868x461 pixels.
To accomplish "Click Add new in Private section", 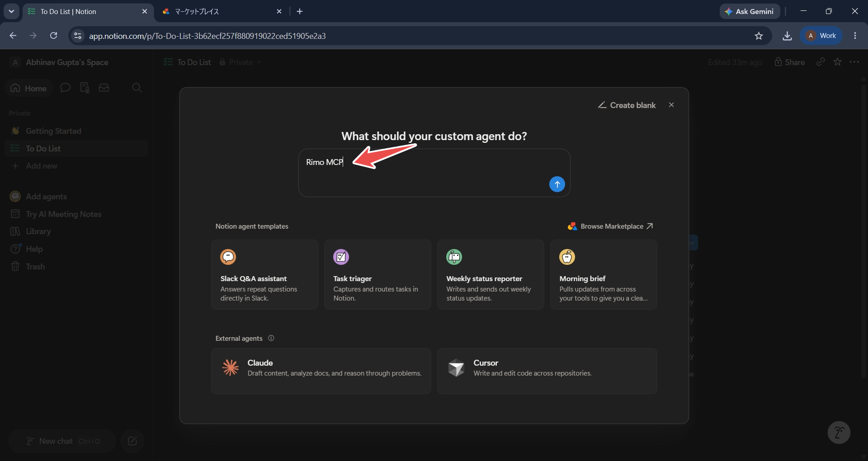I will (76, 166).
